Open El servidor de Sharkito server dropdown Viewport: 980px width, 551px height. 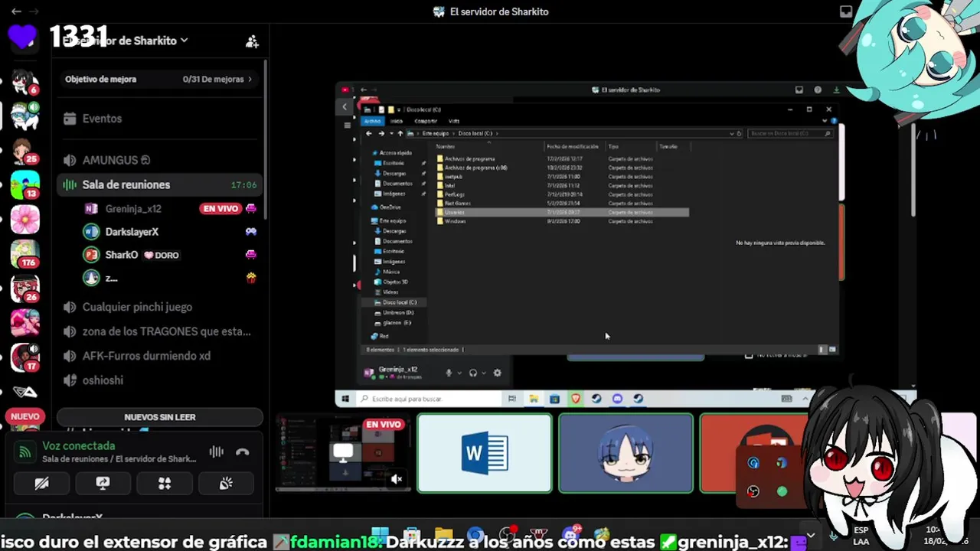coord(126,41)
